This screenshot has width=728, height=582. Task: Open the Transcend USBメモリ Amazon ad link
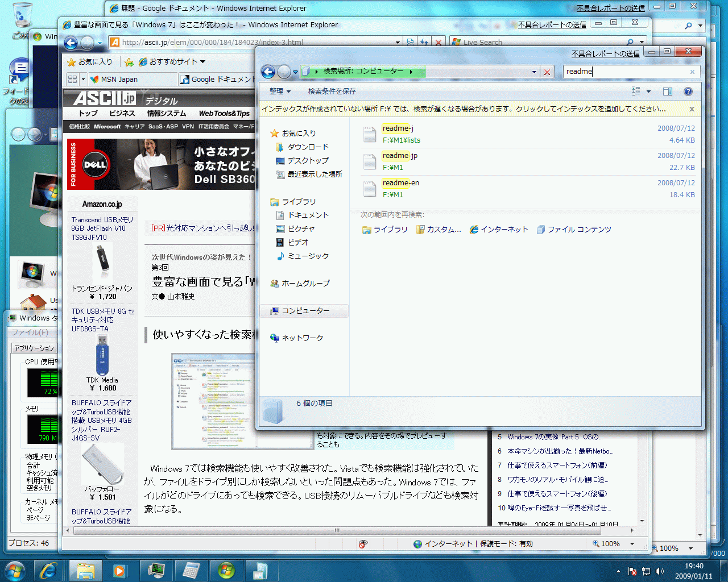[x=102, y=228]
